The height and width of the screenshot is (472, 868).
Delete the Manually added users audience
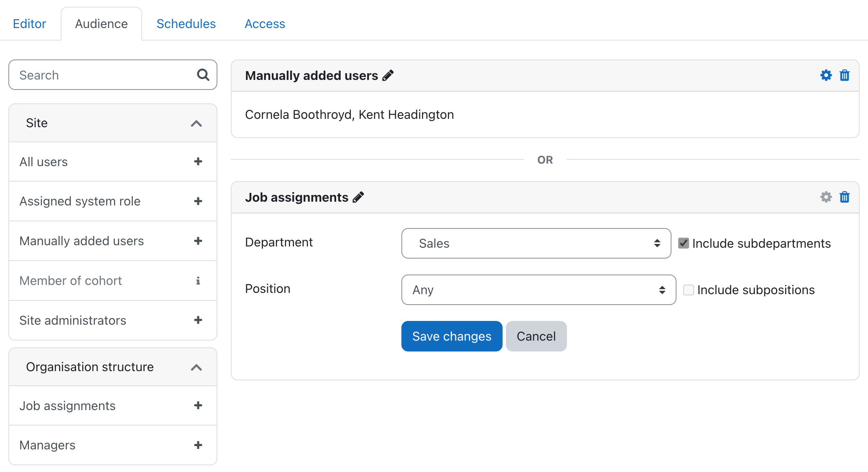[x=845, y=75]
